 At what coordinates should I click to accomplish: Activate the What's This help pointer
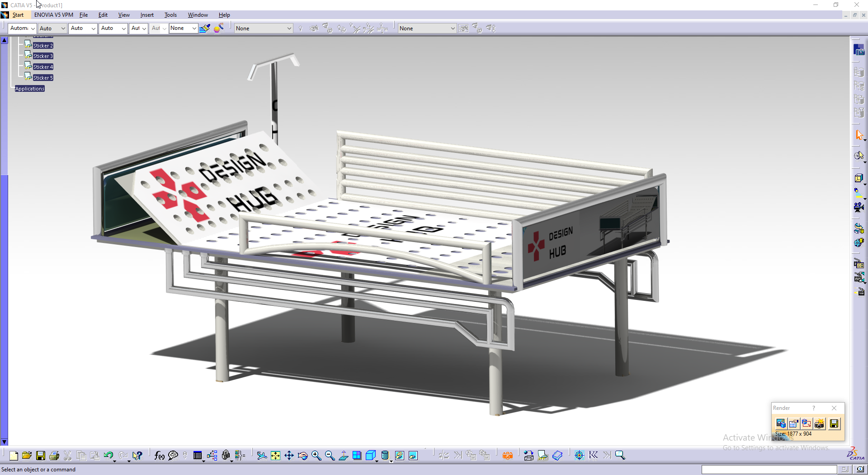click(x=137, y=456)
